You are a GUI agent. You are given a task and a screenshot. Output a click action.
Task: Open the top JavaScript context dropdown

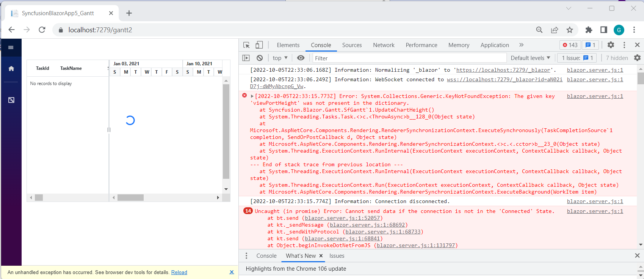pyautogui.click(x=280, y=58)
